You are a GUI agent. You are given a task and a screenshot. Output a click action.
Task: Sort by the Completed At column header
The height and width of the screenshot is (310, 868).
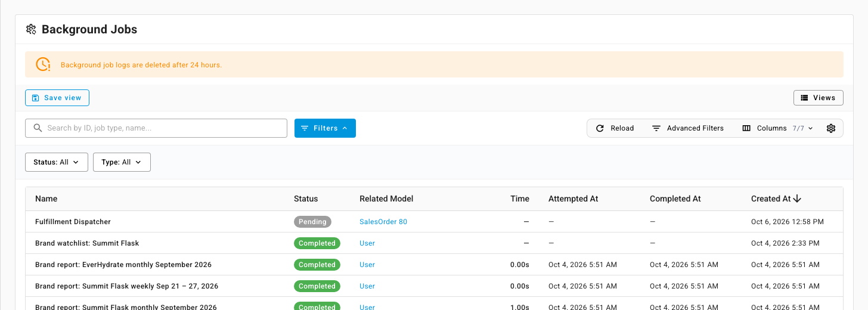[x=675, y=199]
